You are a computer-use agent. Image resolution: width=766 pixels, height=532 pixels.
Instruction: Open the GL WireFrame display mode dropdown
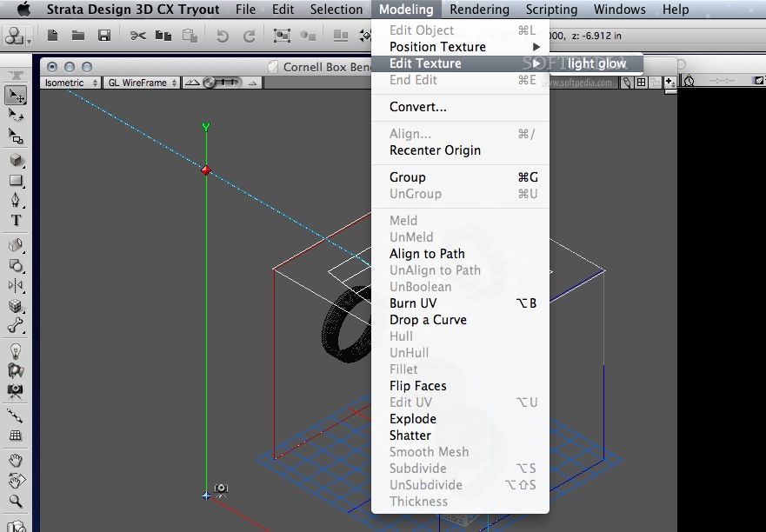142,83
